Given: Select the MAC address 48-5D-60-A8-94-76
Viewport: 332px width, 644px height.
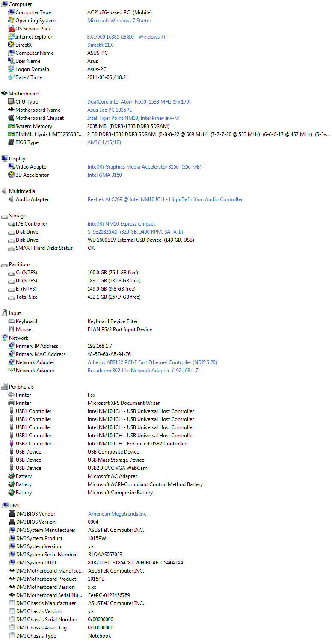Looking at the screenshot, I should click(x=109, y=354).
